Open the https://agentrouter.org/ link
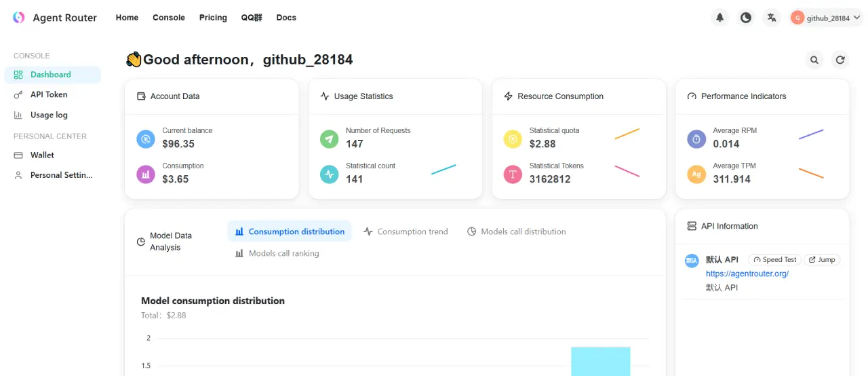 747,274
